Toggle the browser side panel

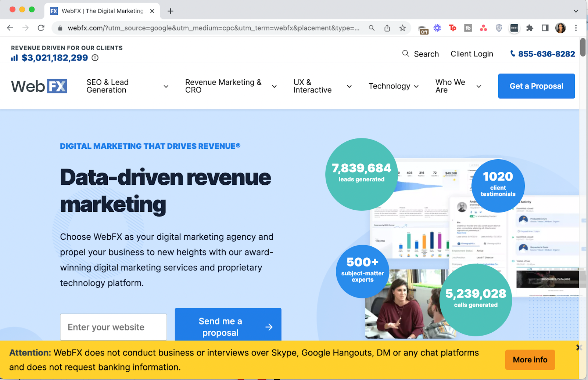point(545,28)
